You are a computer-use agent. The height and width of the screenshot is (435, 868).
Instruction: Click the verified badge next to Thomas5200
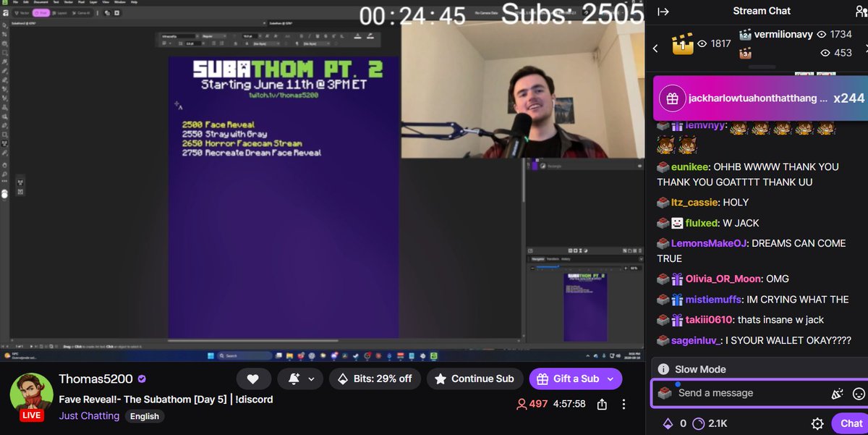click(x=142, y=379)
